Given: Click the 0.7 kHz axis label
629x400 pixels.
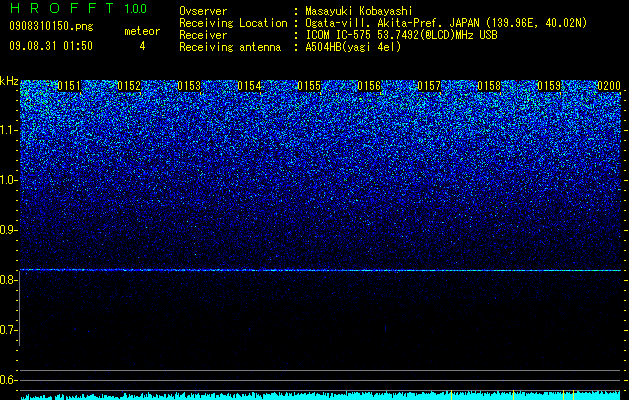Looking at the screenshot, I should (x=10, y=330).
